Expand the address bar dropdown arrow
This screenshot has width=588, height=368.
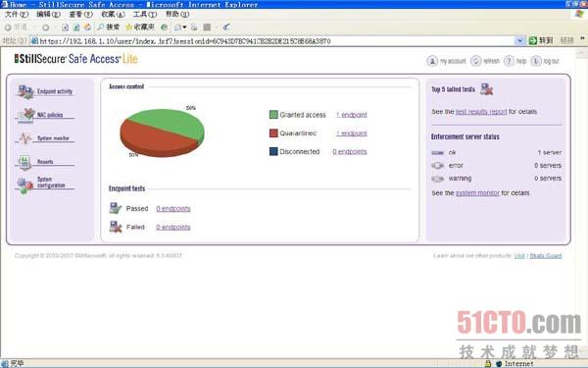(519, 40)
